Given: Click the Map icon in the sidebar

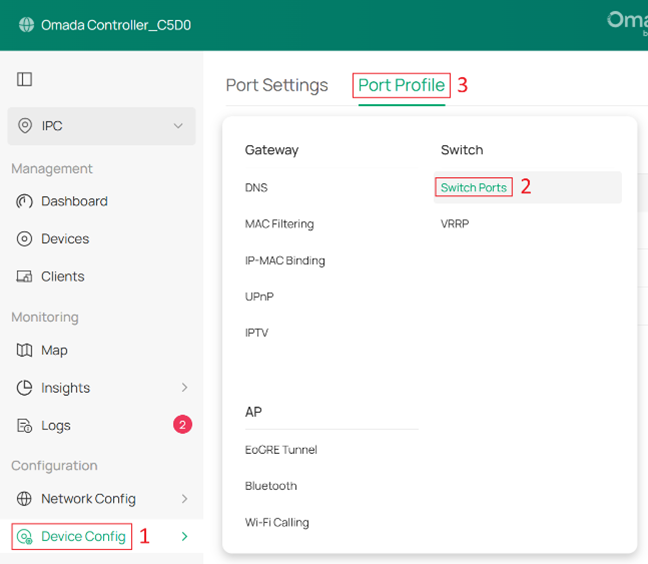Looking at the screenshot, I should [24, 350].
